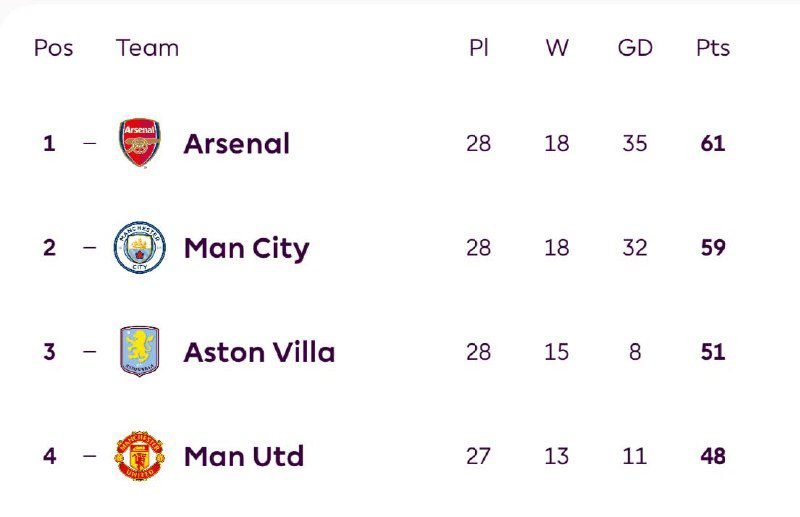This screenshot has height=517, width=800.
Task: Click Aston Villa's position movement dash
Action: 90,352
